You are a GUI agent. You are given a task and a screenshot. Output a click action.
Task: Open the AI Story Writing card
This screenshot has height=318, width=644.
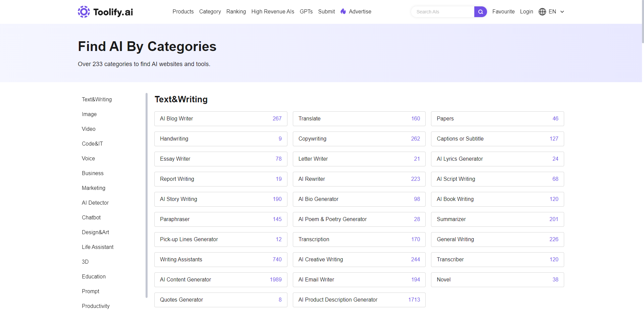pyautogui.click(x=221, y=199)
